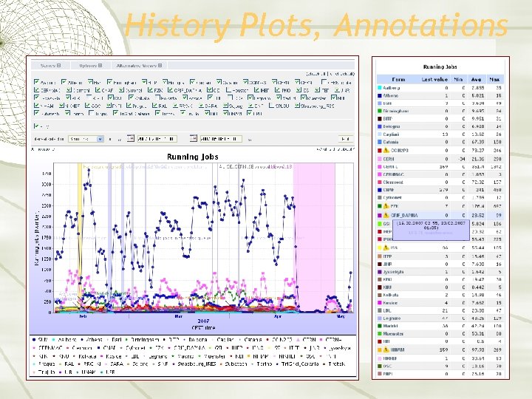
Task: Select the Catania row in Running Jobs table
Action: (x=440, y=142)
